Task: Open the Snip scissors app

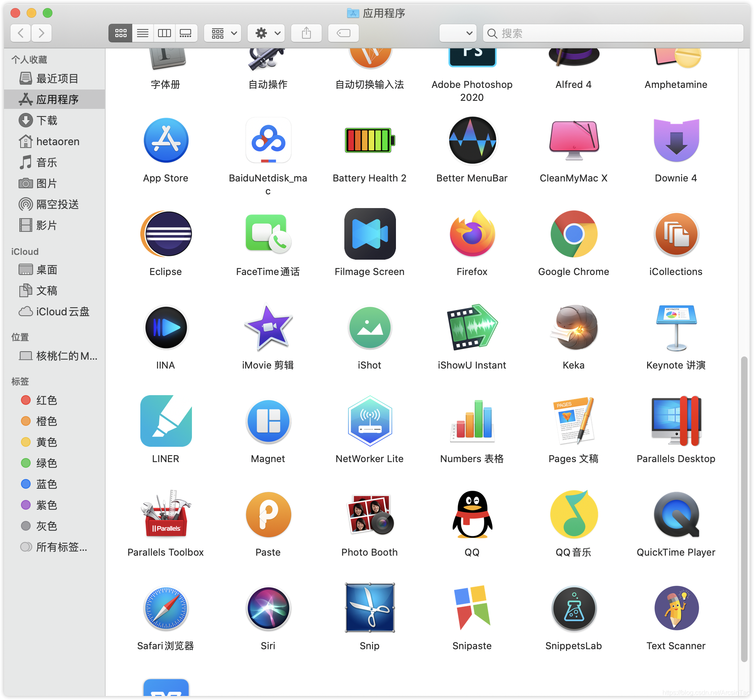Action: [x=370, y=608]
